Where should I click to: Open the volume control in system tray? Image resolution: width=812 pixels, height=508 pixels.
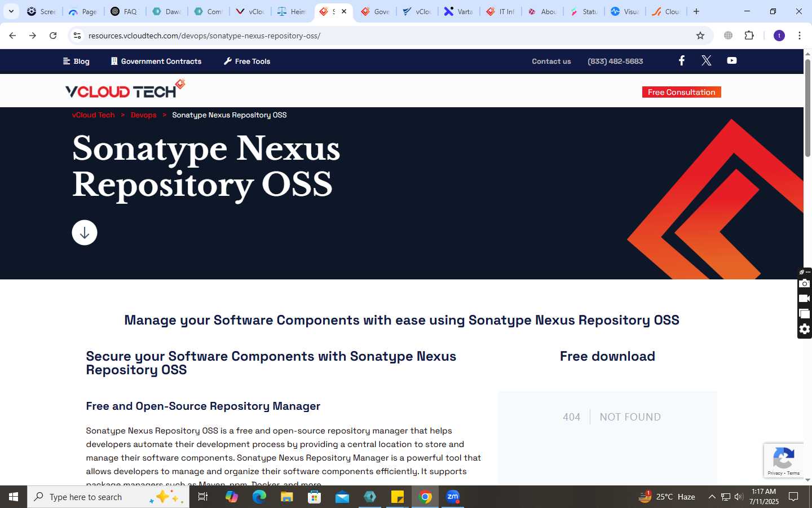click(x=739, y=497)
